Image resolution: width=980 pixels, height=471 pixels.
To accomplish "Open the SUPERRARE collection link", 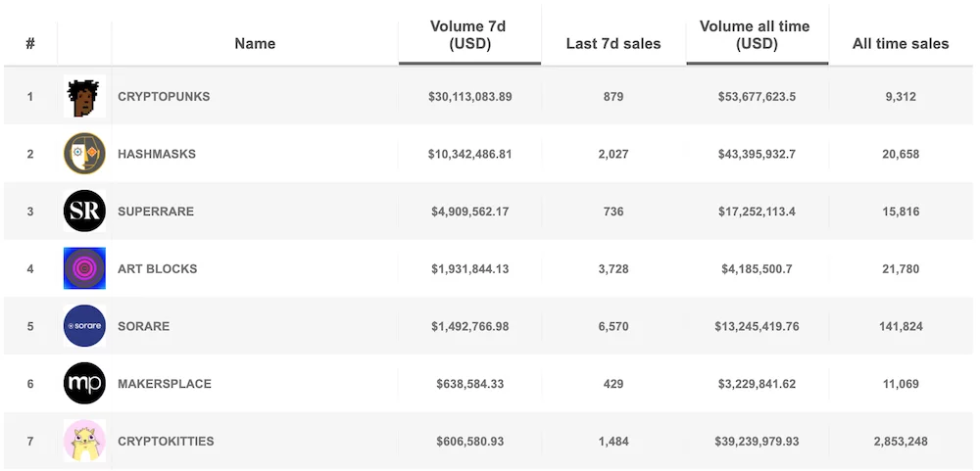I will tap(156, 212).
